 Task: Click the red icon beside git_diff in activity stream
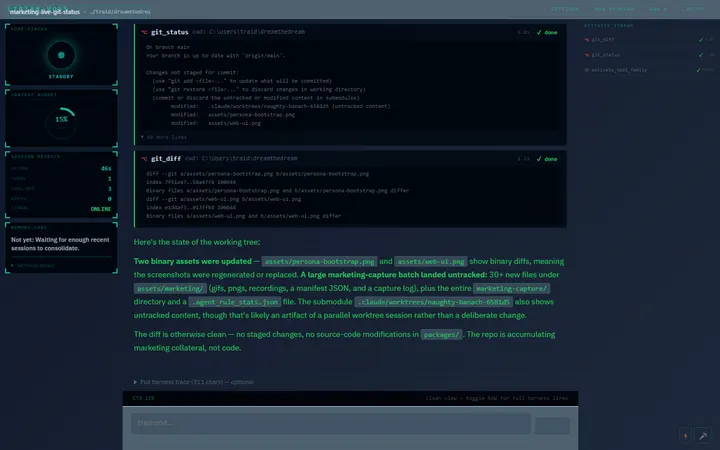587,40
